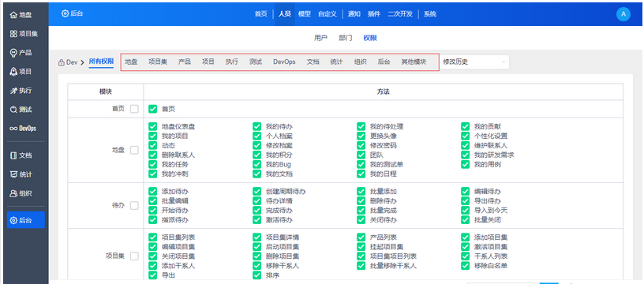Image resolution: width=644 pixels, height=284 pixels.
Task: Go to 首页 in top navigation
Action: 260,14
